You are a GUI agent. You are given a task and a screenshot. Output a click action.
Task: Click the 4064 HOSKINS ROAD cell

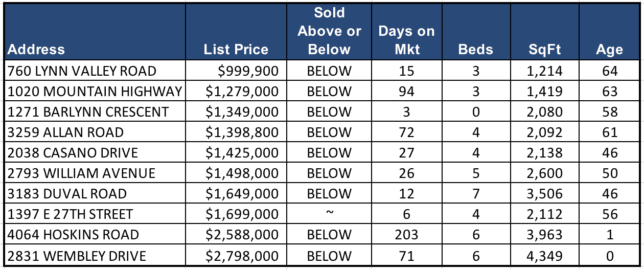pos(73,235)
